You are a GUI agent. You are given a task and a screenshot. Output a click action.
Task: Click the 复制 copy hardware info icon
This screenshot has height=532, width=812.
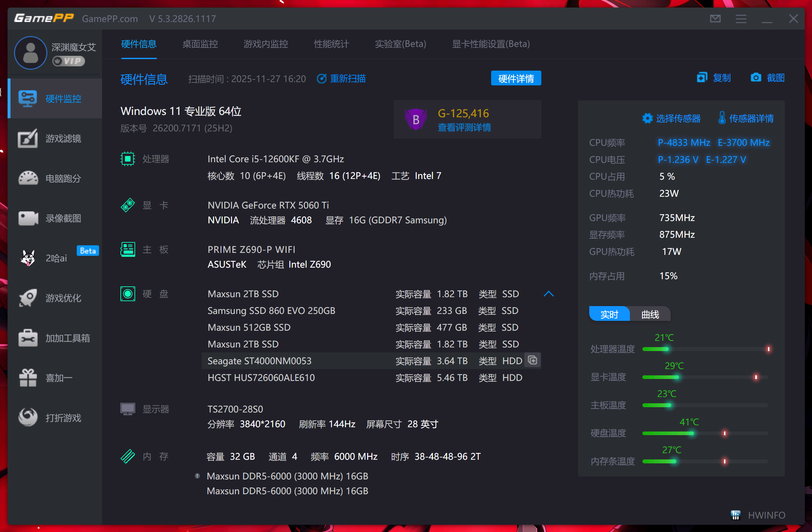tap(702, 78)
